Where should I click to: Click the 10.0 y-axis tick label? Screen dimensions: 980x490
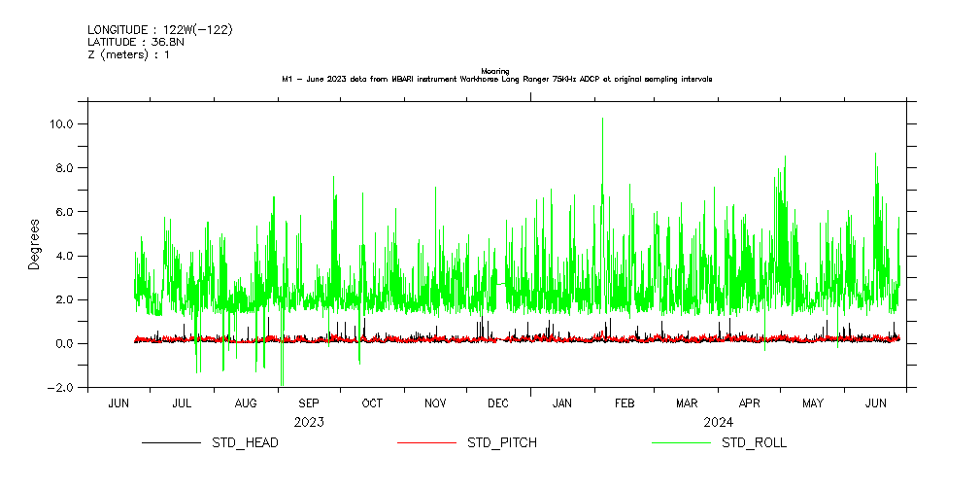click(63, 124)
